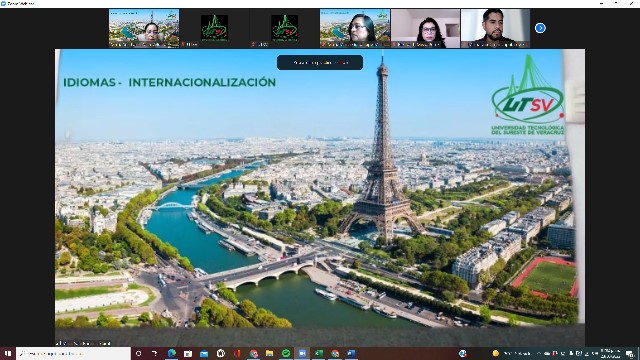
Task: Open the Mail app in the taskbar
Action: coord(204,353)
